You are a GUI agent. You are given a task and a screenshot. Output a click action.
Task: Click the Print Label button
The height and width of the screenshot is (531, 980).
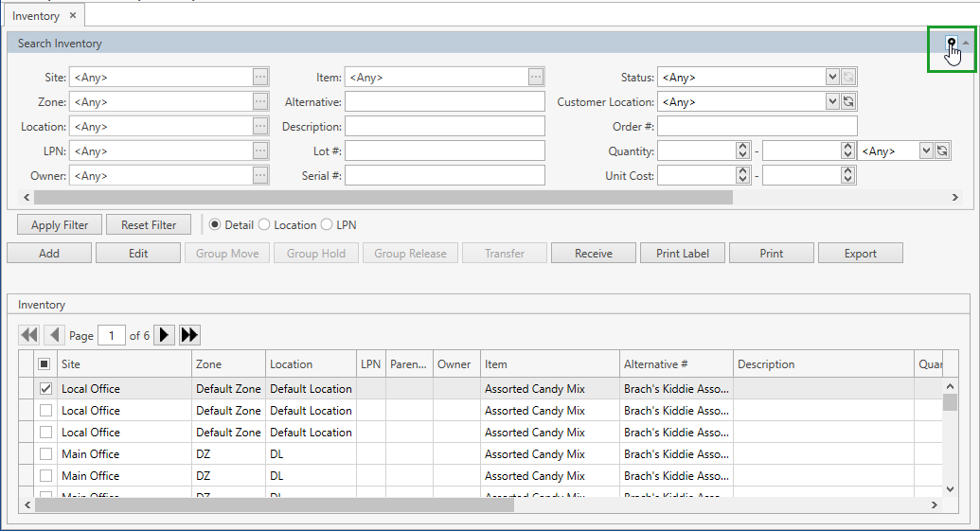point(682,254)
